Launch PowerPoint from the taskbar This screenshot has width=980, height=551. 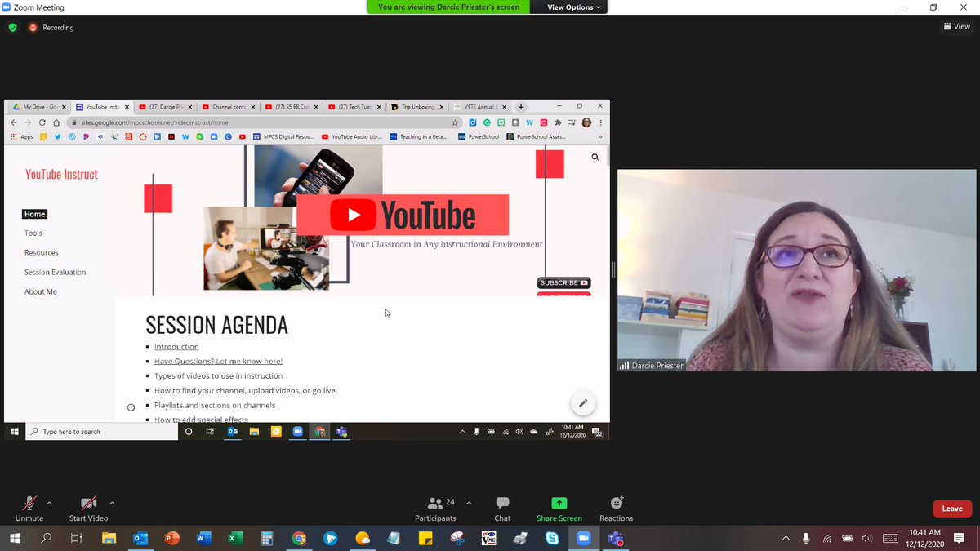[171, 539]
